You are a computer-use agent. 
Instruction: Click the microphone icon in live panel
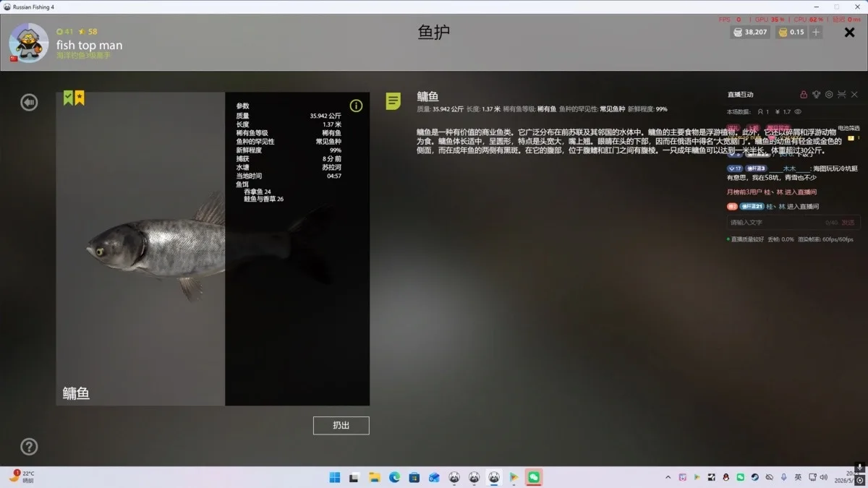point(816,95)
